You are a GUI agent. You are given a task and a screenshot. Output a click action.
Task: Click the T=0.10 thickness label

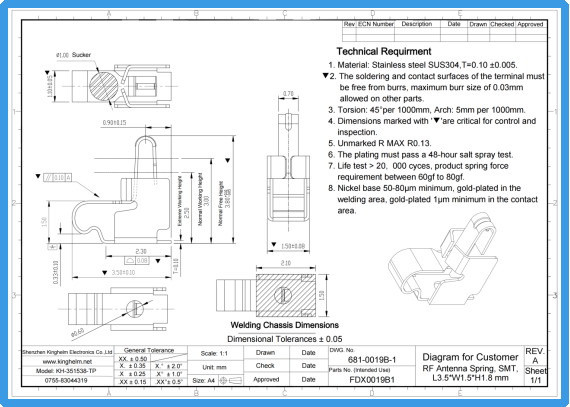click(x=176, y=266)
